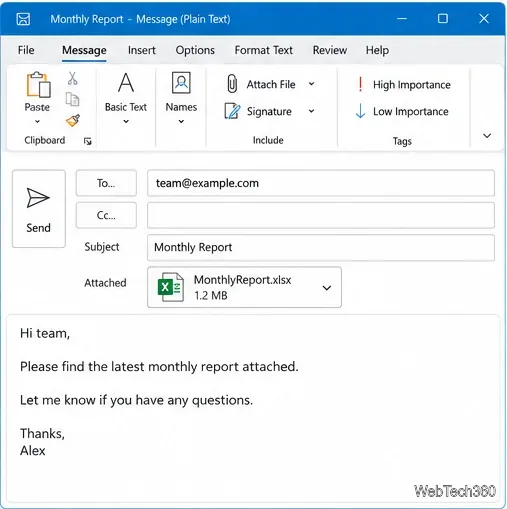The width and height of the screenshot is (507, 509).
Task: Open the File menu
Action: (26, 50)
